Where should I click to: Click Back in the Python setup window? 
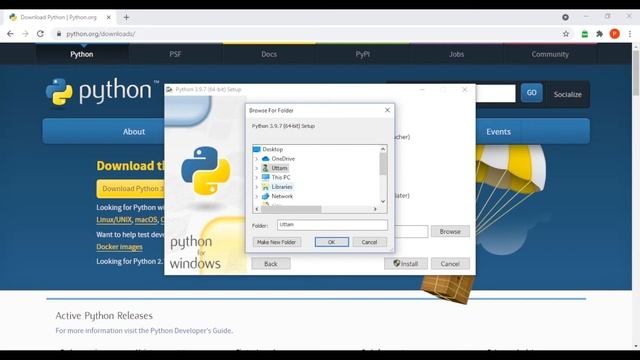(x=271, y=264)
